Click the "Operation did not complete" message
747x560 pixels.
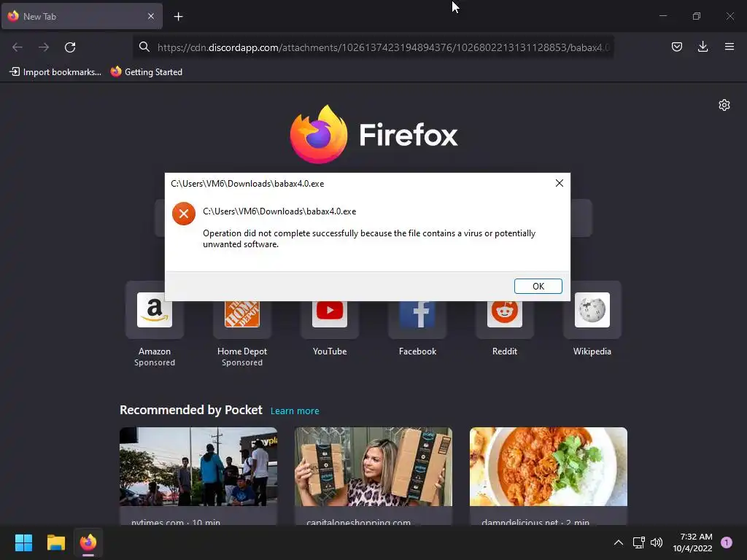pyautogui.click(x=369, y=238)
